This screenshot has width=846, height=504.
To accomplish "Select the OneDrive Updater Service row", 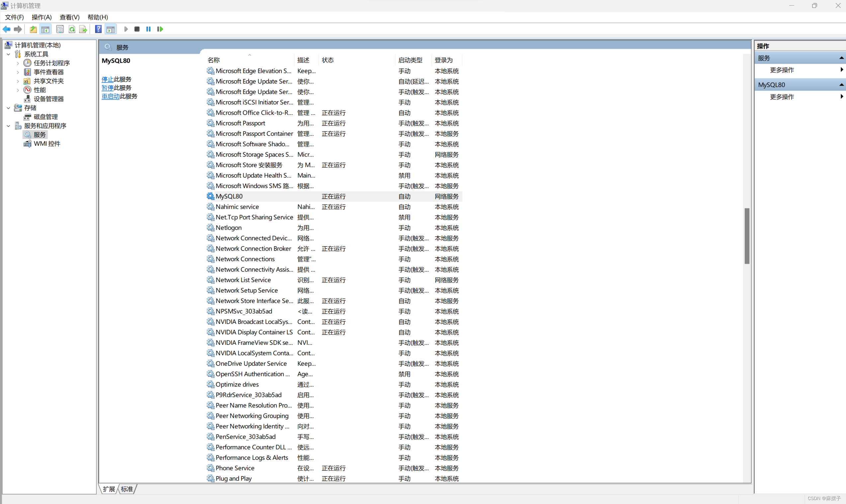I will (x=334, y=363).
